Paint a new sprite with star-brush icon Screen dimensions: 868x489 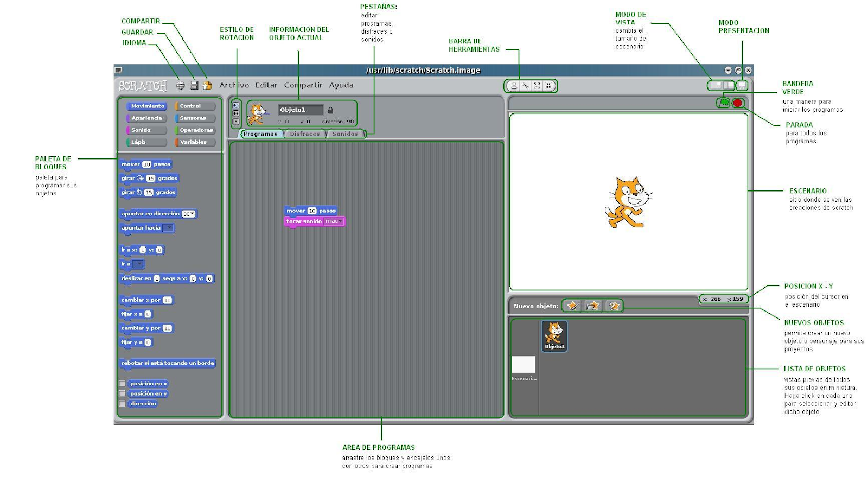click(x=572, y=306)
